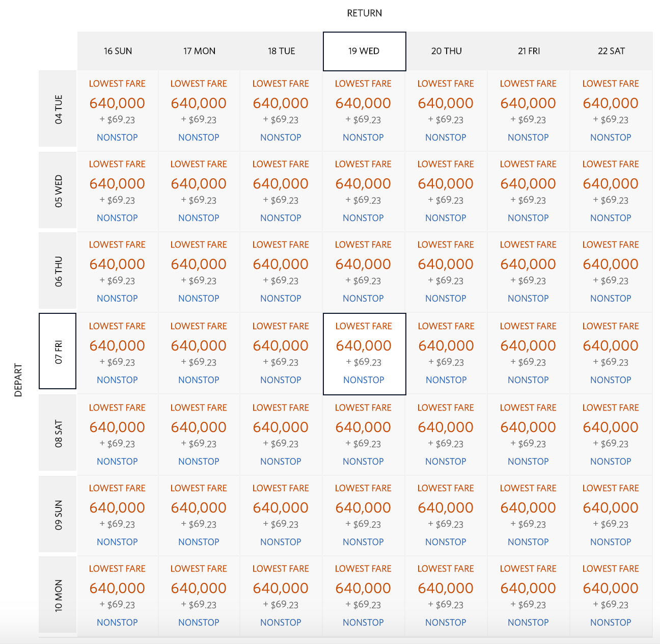660x644 pixels.
Task: Click 640,000 fare for 05 WED depart, 21 FRI return
Action: 528,184
